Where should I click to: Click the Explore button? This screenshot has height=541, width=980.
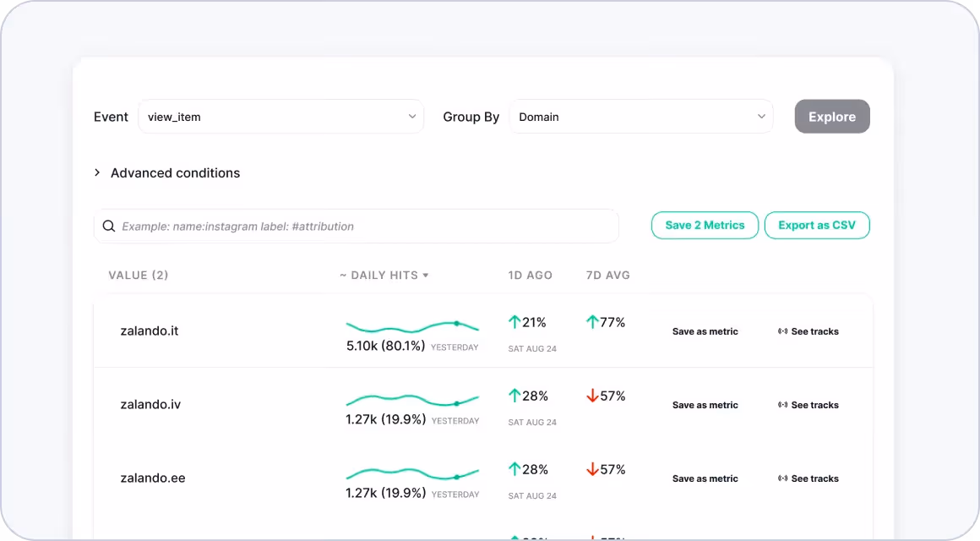coord(832,117)
